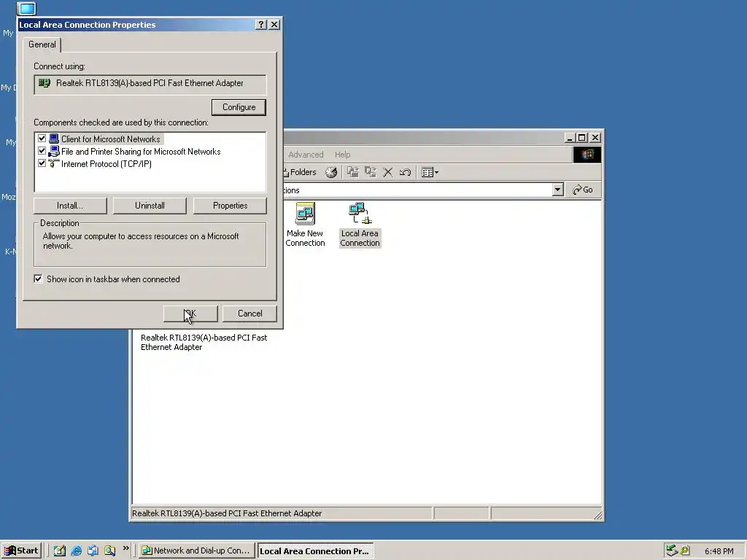Image resolution: width=747 pixels, height=560 pixels.
Task: Click the Copy To toolbar icon
Action: coord(370,172)
